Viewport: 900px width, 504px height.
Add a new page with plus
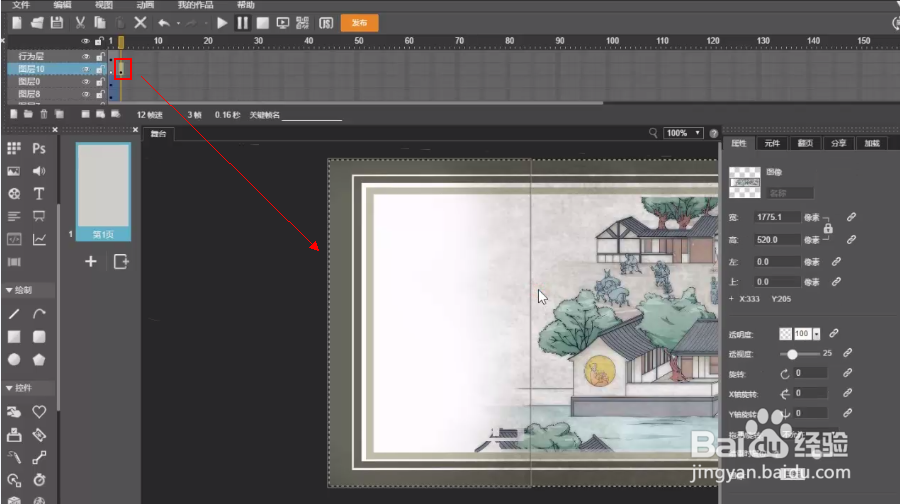pyautogui.click(x=91, y=262)
